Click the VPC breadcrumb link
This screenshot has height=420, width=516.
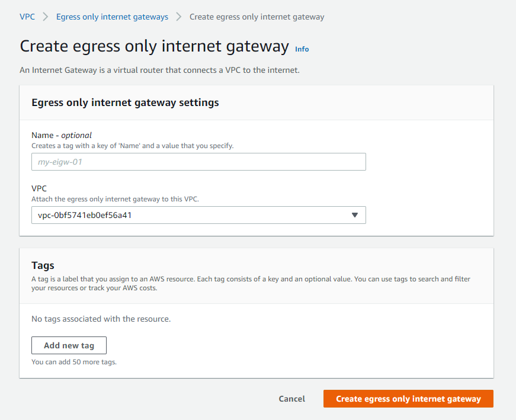point(27,17)
